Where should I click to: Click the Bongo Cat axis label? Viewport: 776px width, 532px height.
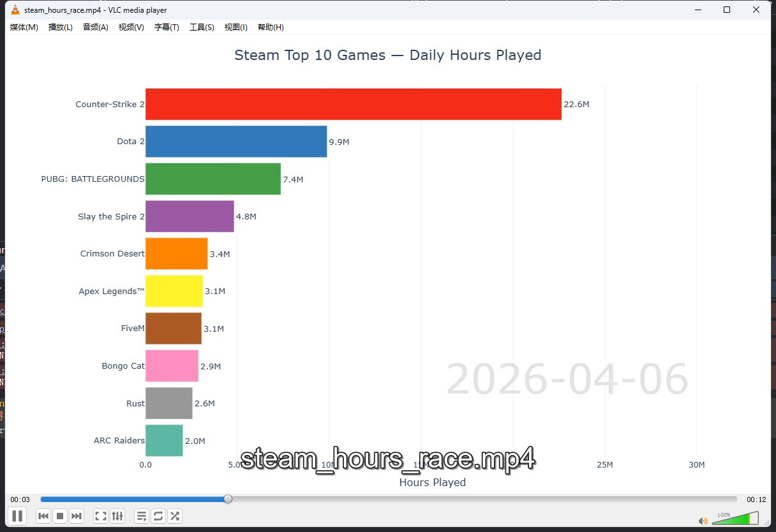coord(123,366)
